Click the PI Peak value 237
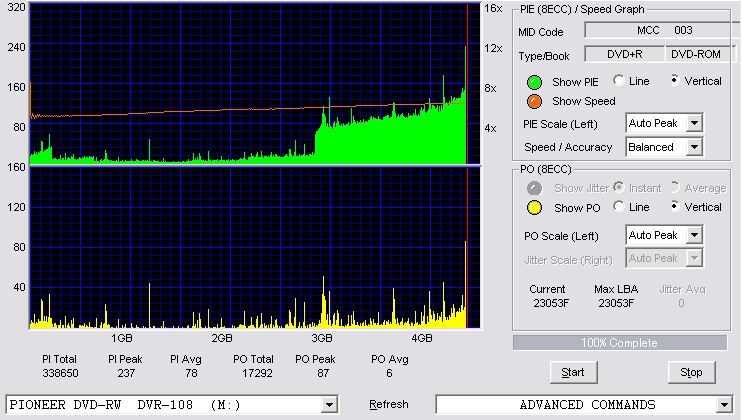The height and width of the screenshot is (420, 742). tap(126, 373)
